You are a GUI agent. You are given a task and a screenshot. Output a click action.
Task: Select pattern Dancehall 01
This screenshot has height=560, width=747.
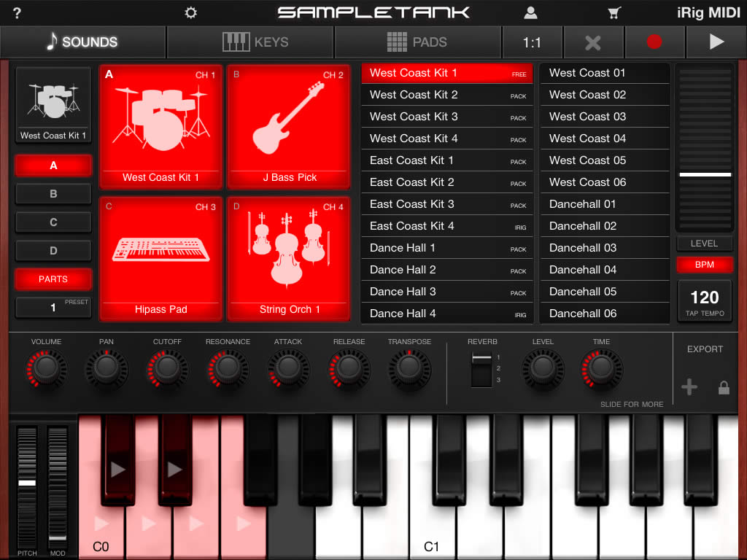[605, 204]
